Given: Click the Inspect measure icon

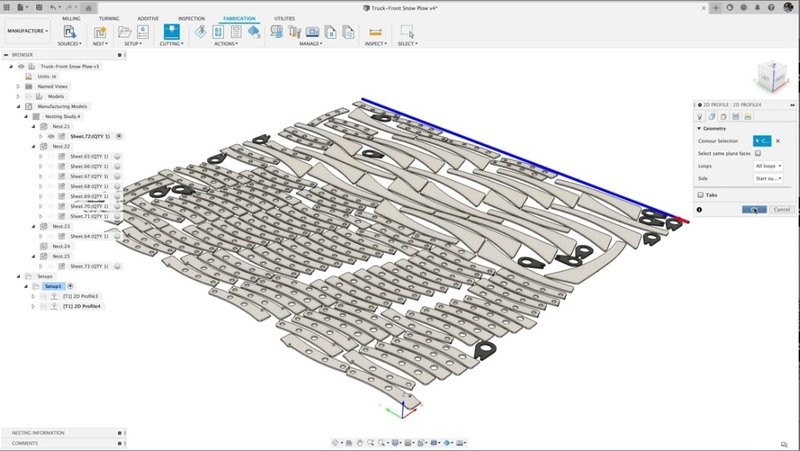Looking at the screenshot, I should pos(376,32).
